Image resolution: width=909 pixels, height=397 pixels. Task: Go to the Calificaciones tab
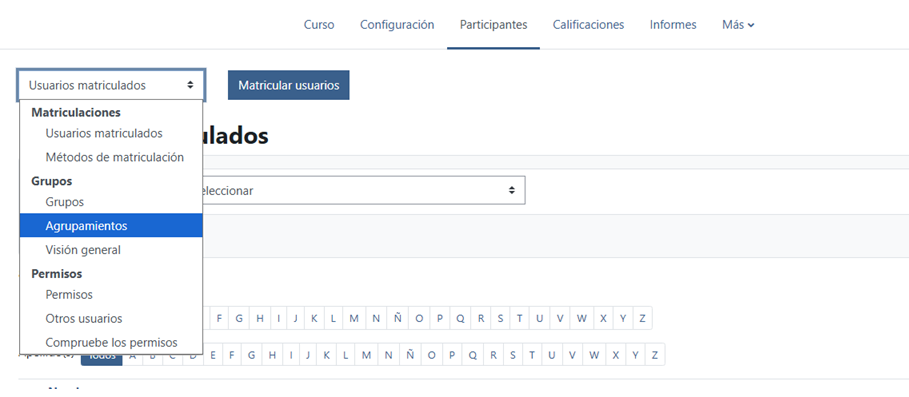pos(588,25)
